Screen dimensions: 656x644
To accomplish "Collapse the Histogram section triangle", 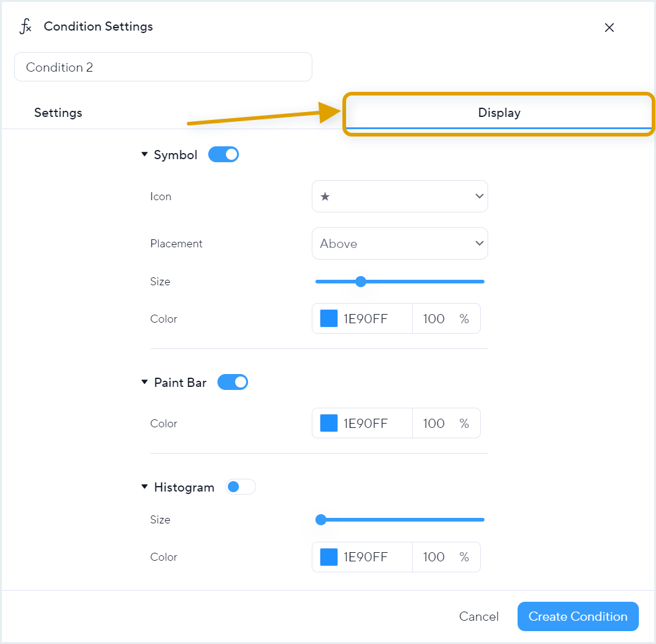I will click(145, 486).
